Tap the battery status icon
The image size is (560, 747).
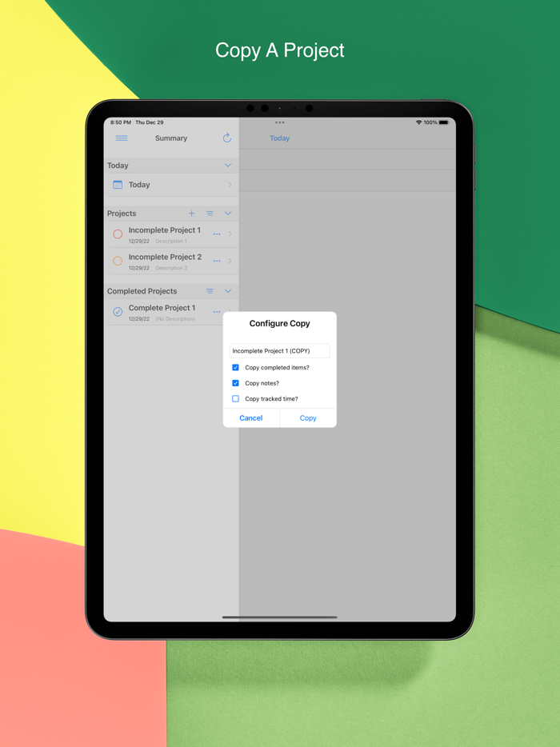click(444, 122)
